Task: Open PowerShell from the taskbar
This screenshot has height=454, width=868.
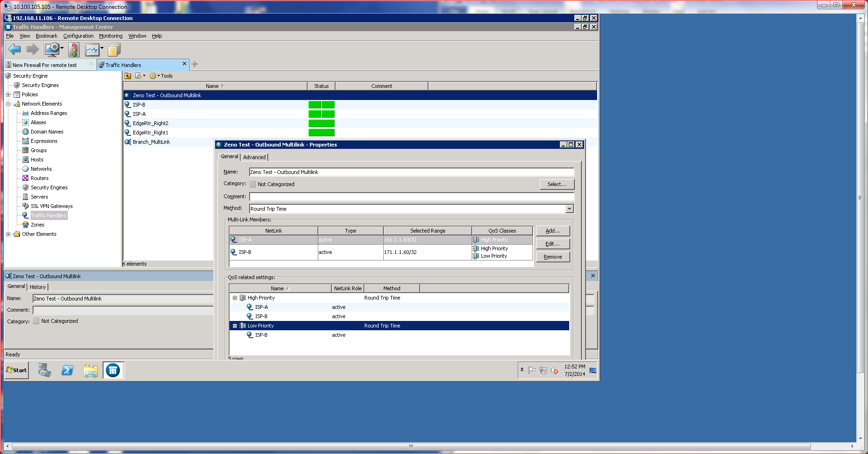Action: (x=67, y=370)
